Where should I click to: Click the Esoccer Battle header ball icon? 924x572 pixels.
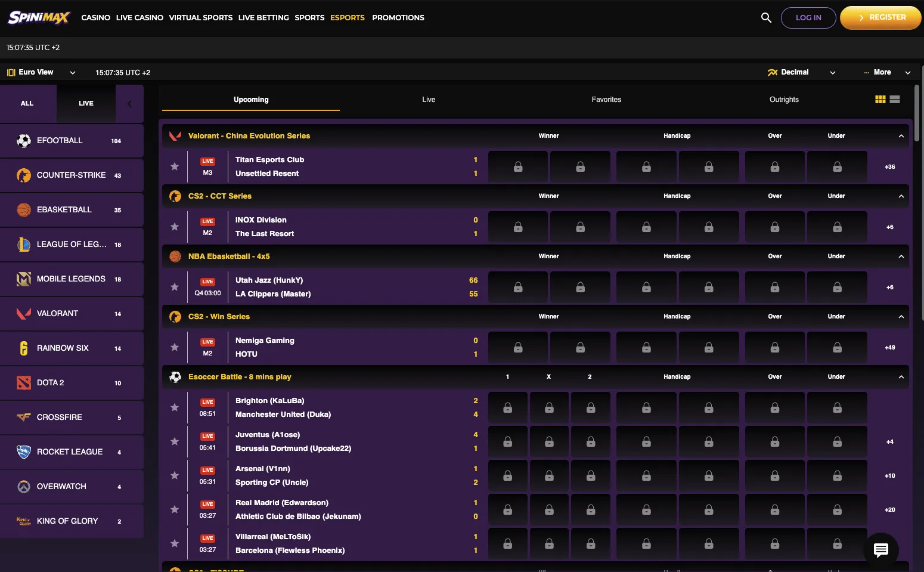175,377
